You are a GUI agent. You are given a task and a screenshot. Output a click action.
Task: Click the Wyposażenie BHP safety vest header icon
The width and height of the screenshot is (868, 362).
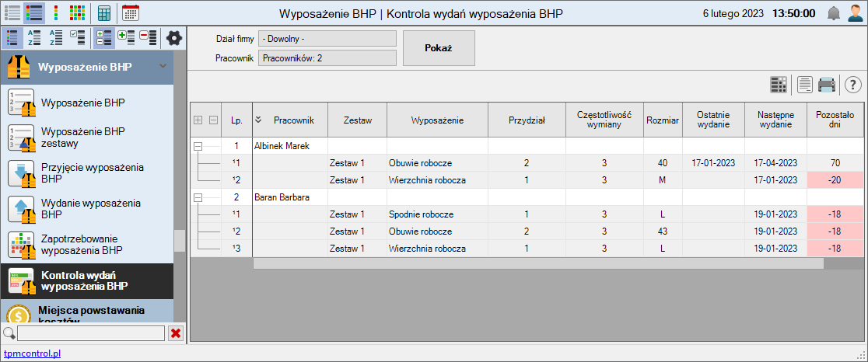pos(18,68)
